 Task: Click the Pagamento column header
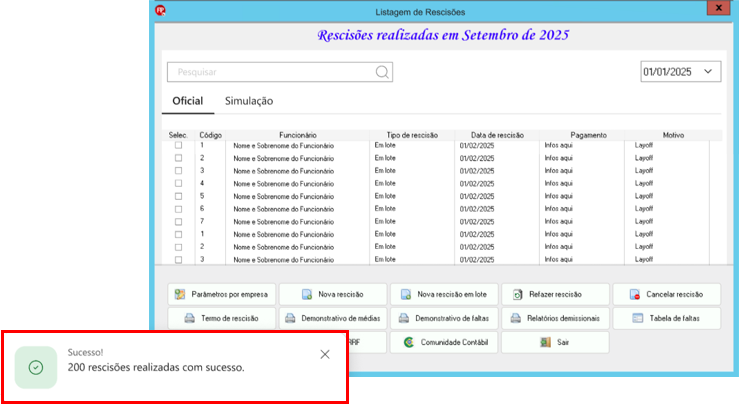[588, 135]
